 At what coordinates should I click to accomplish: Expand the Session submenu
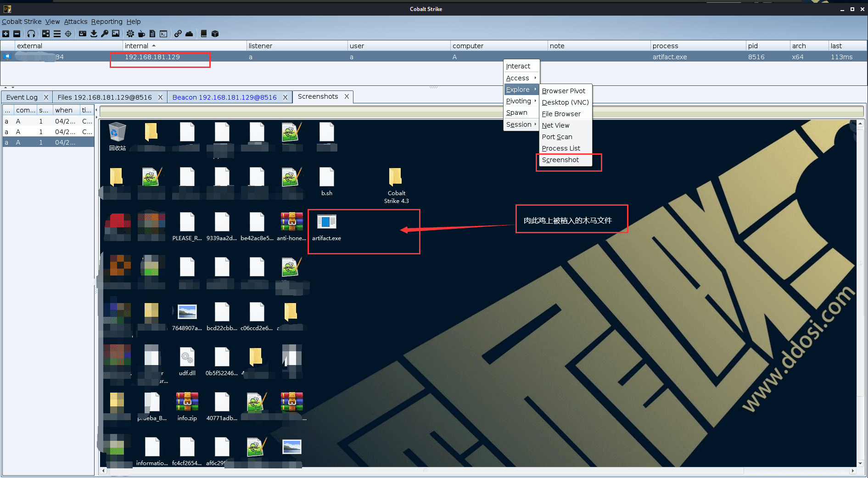click(x=521, y=124)
